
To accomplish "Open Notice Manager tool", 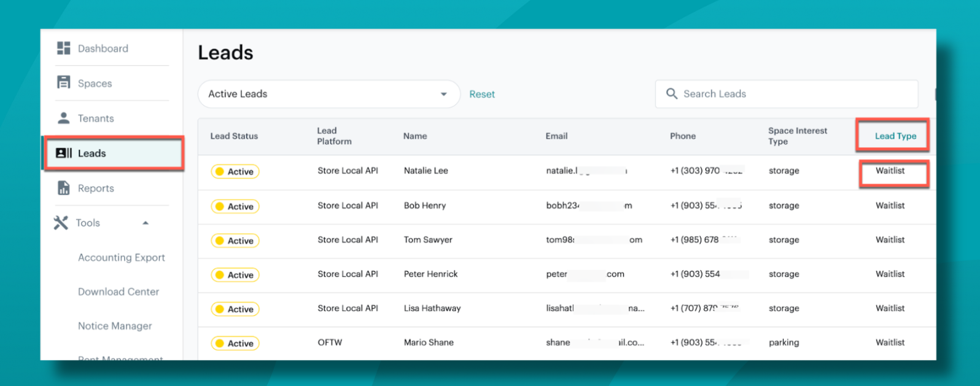I will (115, 326).
